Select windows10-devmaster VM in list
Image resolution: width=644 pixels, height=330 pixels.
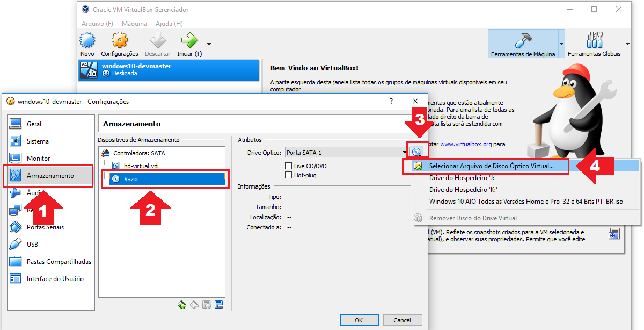pos(169,69)
